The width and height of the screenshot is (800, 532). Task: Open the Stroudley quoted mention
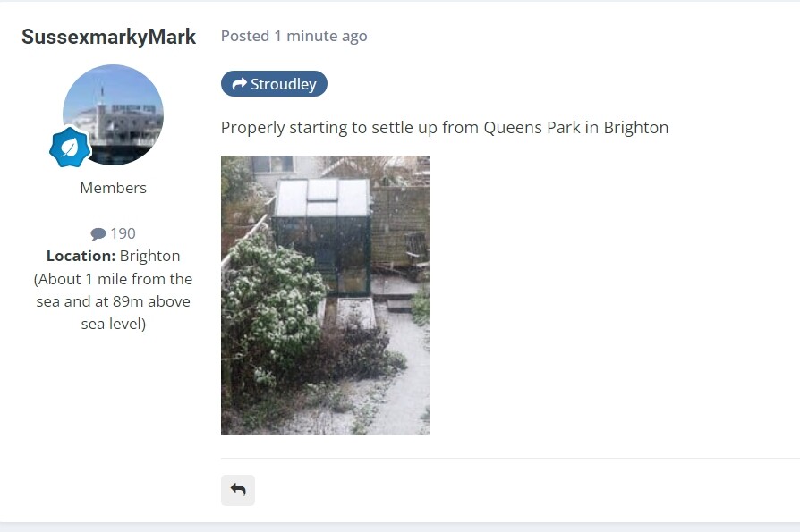pyautogui.click(x=274, y=83)
